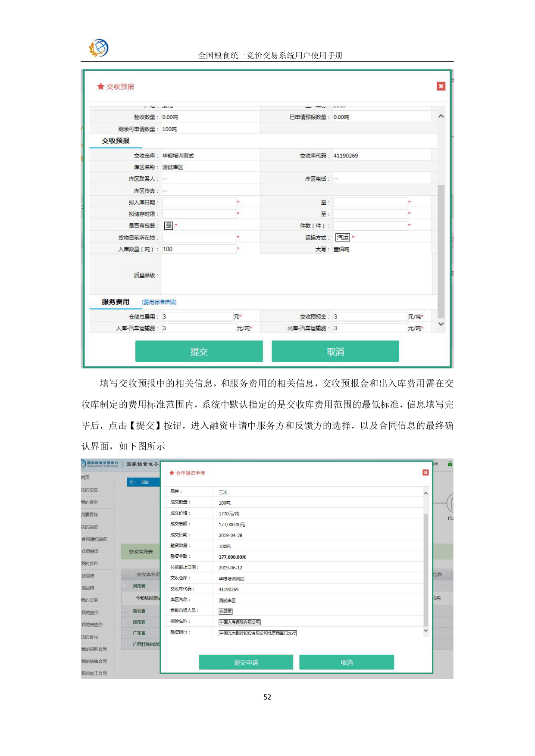
Task: Click the 交收预报金 input field
Action: pyautogui.click(x=370, y=316)
